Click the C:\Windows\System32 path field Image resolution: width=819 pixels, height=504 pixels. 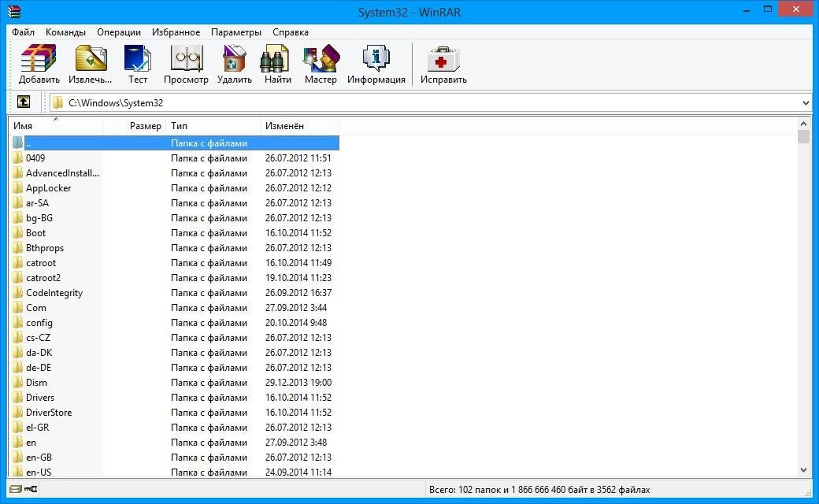pos(431,103)
